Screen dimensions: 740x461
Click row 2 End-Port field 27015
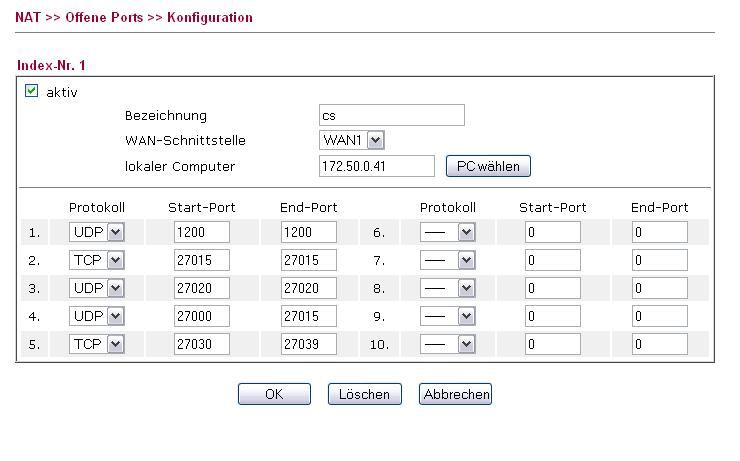tap(309, 260)
